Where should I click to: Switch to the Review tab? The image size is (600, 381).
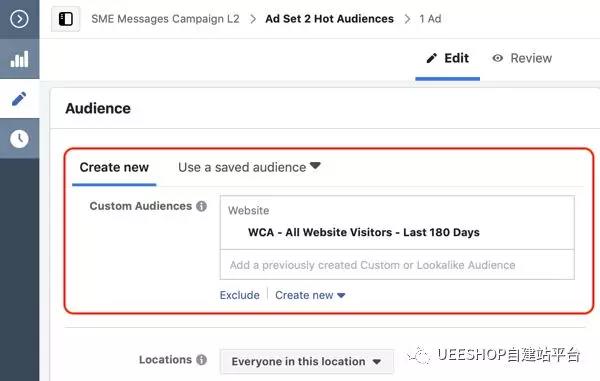pos(522,58)
